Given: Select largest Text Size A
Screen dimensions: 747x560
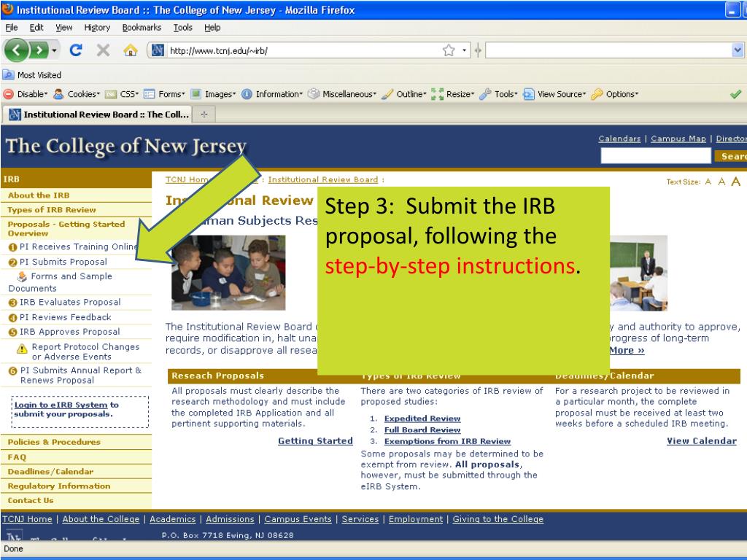Looking at the screenshot, I should coord(736,182).
